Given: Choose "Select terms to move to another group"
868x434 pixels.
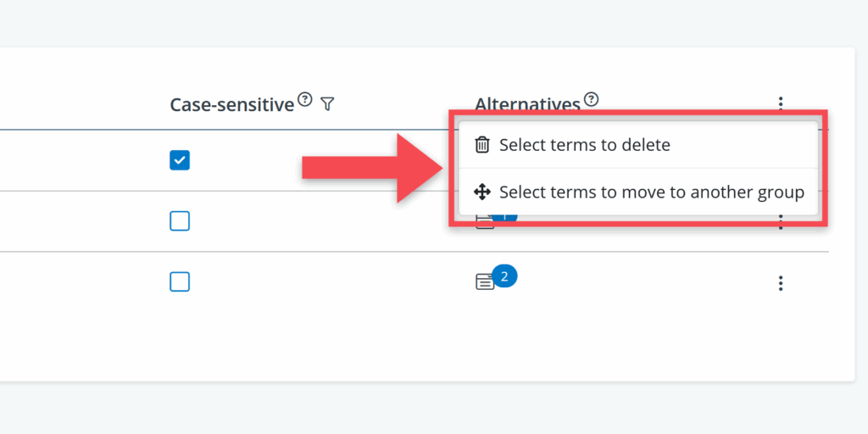Looking at the screenshot, I should (651, 192).
